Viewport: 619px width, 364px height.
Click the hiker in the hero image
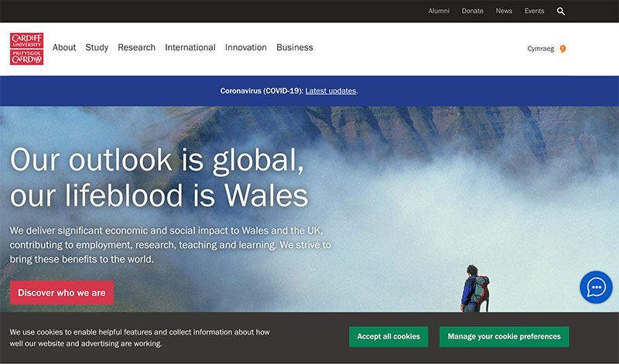pos(475,289)
